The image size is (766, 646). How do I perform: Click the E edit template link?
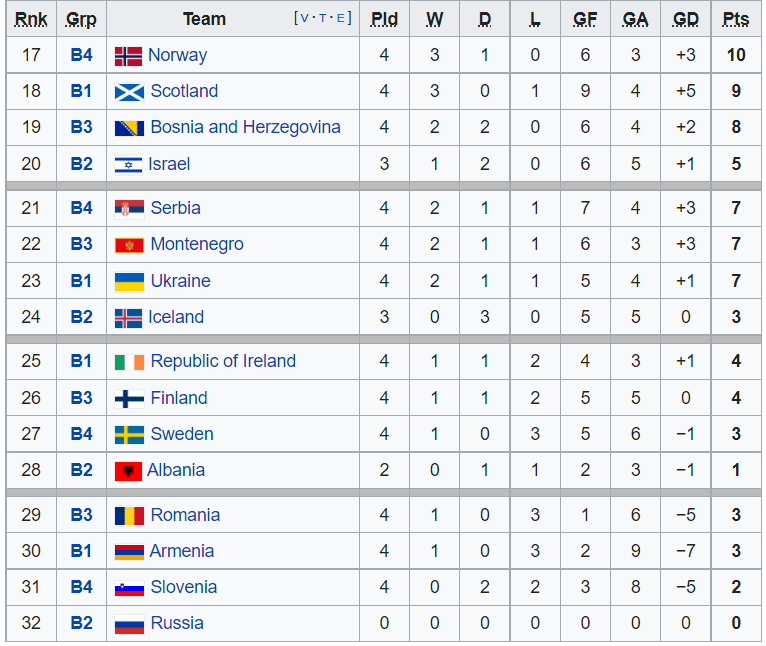point(340,19)
